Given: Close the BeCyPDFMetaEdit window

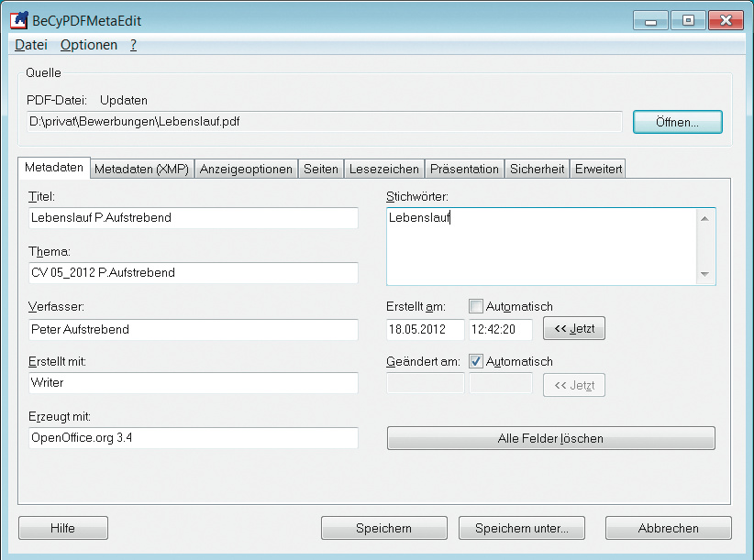Looking at the screenshot, I should 726,21.
